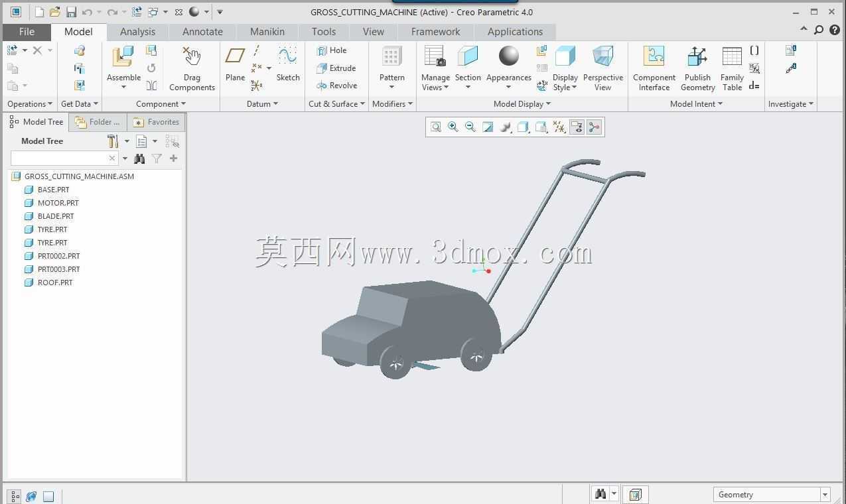Viewport: 846px width, 504px height.
Task: Click the Refit view icon in graphics toolbar
Action: coord(436,127)
